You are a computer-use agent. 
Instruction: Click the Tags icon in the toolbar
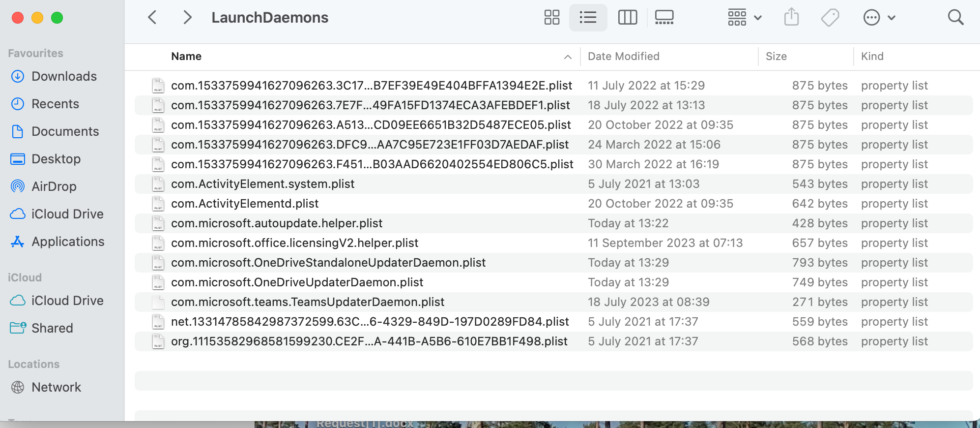click(x=830, y=17)
